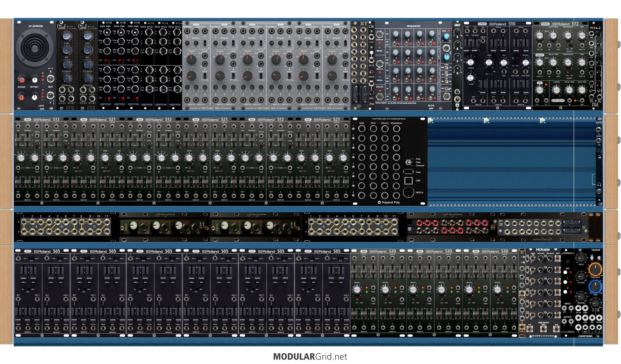Click LEVEL knob on leftmost Stoel Spring Reverb
Image resolution: width=621 pixels, height=364 pixels.
[x=67, y=36]
